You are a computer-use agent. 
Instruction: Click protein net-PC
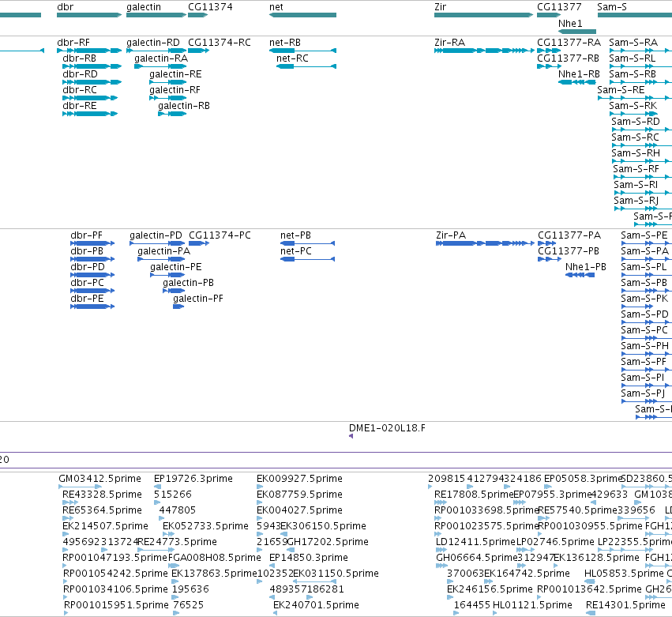[295, 251]
